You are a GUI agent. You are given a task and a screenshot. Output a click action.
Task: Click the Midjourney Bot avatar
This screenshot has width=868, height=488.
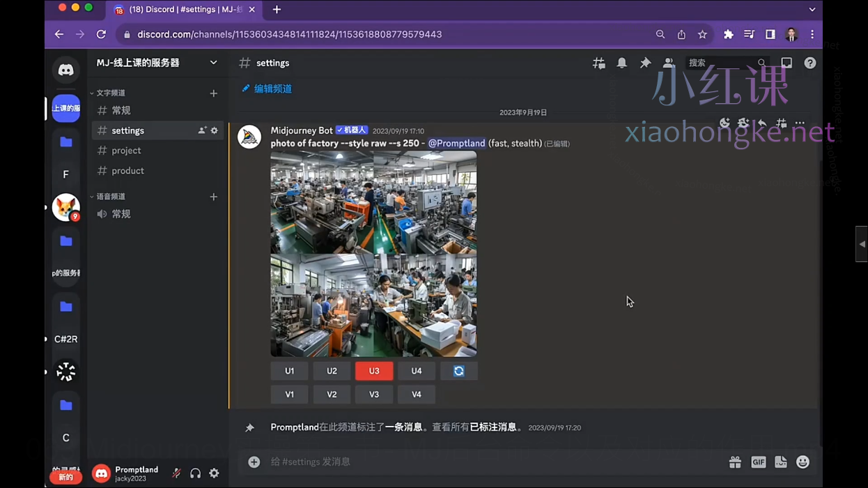[249, 137]
